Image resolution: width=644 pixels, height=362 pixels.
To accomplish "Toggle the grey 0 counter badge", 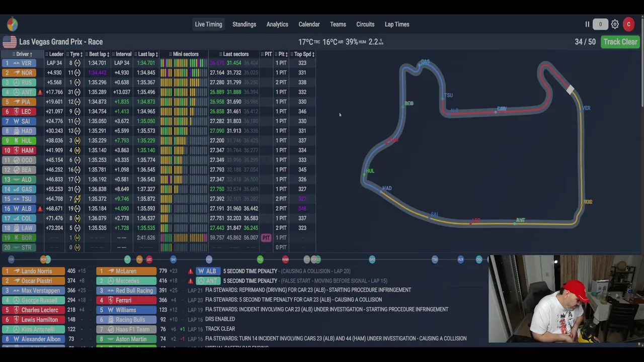I will tap(600, 24).
